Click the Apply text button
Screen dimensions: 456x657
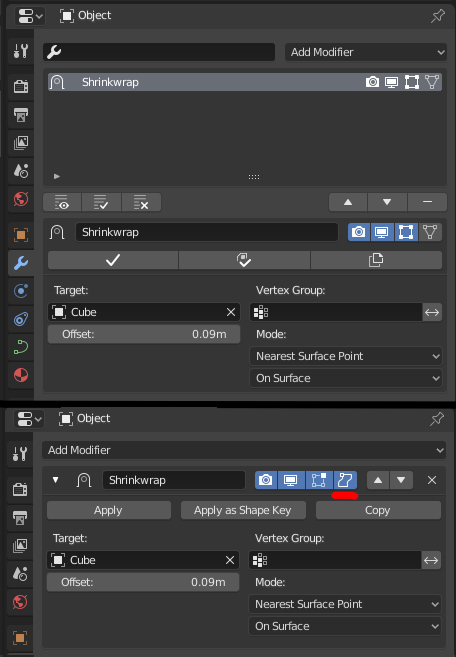click(x=109, y=510)
